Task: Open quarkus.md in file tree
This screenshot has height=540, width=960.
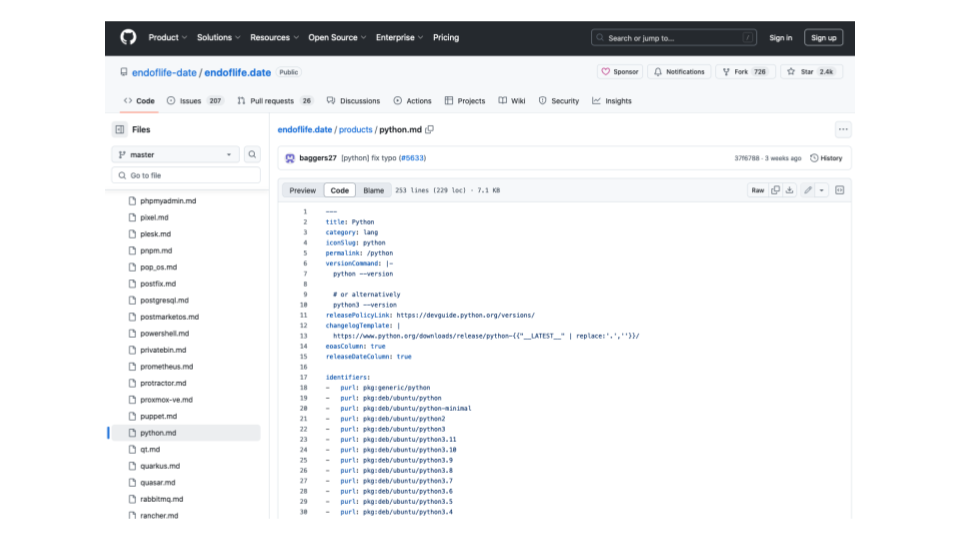Action: [x=160, y=466]
